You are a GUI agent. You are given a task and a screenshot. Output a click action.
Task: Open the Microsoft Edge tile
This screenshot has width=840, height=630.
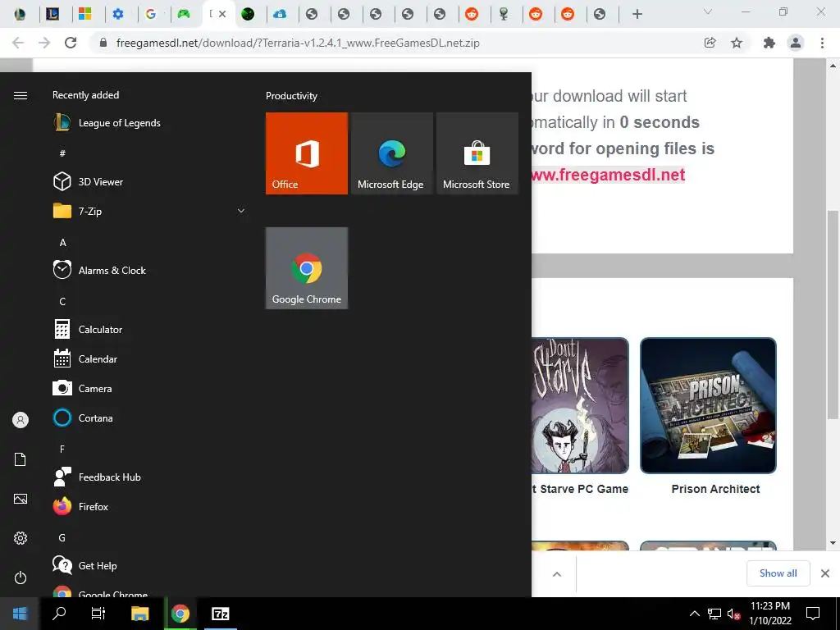point(391,153)
